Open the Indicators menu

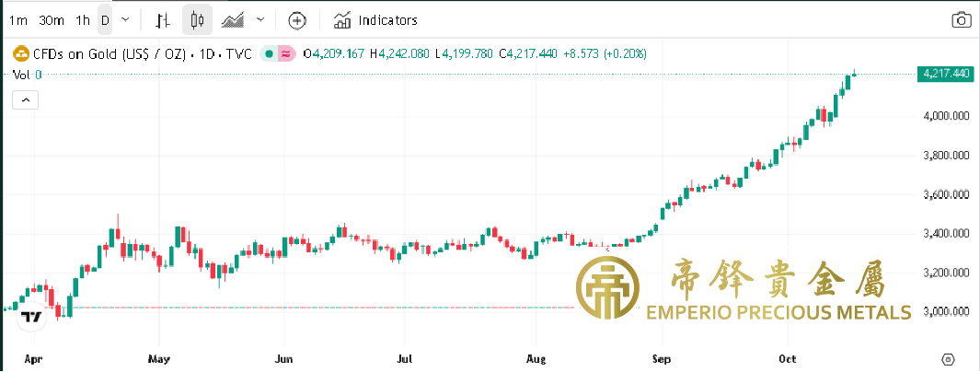pyautogui.click(x=375, y=19)
